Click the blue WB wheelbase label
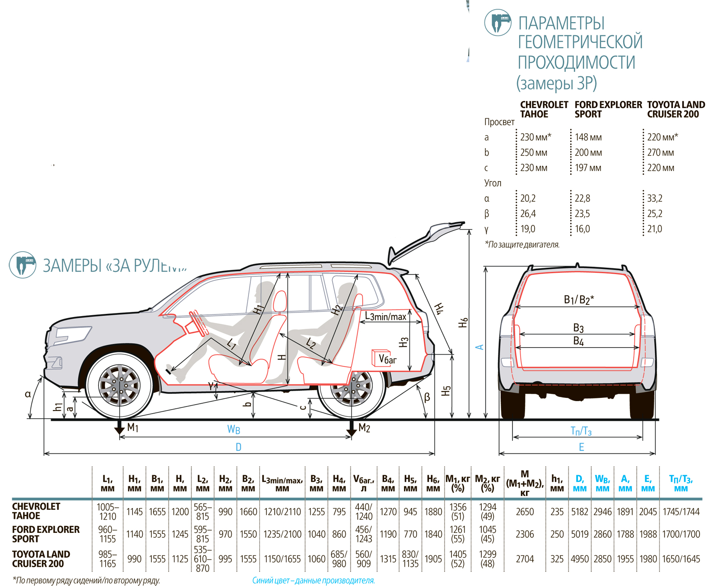 [x=234, y=429]
